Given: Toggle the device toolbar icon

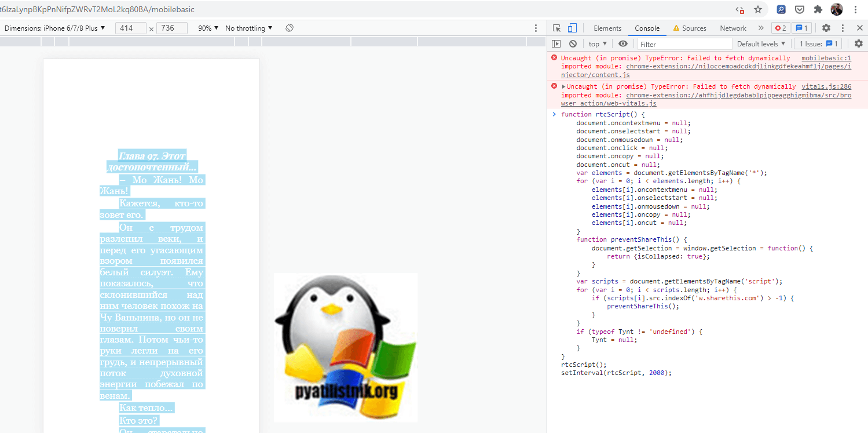Looking at the screenshot, I should click(572, 28).
